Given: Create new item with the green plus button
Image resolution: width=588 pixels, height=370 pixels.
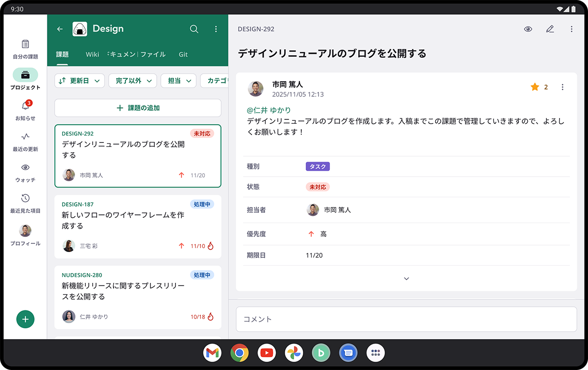Looking at the screenshot, I should coord(25,319).
